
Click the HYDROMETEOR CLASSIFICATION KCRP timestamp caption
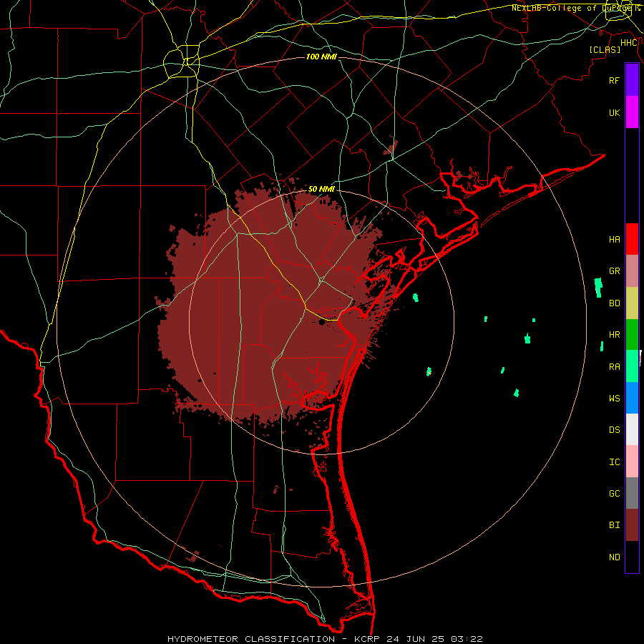pos(325,639)
